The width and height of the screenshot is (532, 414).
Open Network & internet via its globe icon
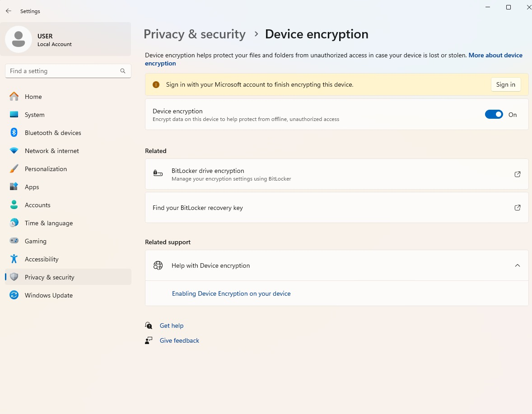click(x=14, y=150)
